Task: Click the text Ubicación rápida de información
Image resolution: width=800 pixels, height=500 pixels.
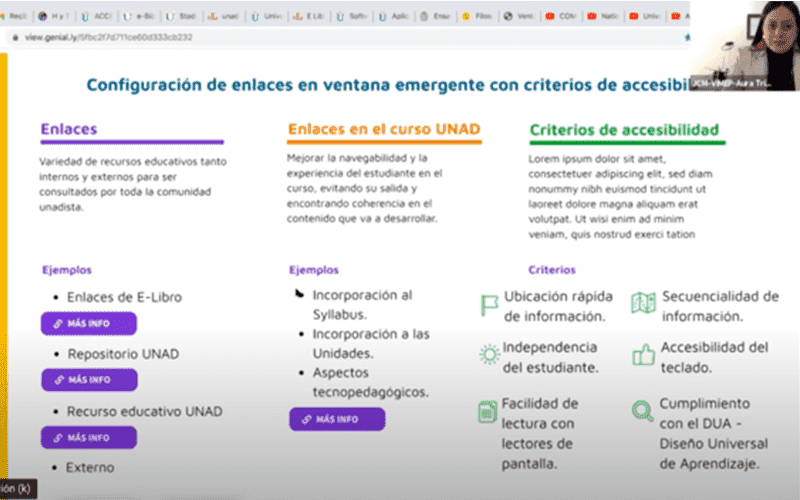Action: coord(558,306)
